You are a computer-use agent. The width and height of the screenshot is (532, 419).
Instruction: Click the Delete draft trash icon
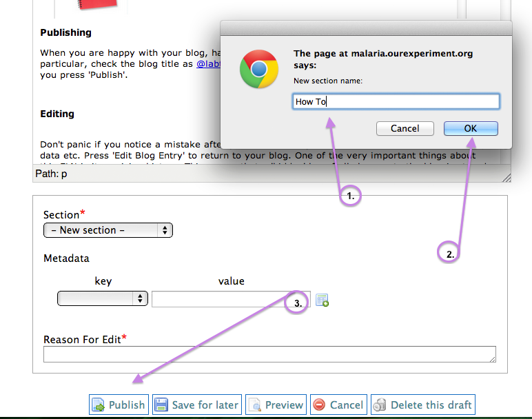[380, 405]
